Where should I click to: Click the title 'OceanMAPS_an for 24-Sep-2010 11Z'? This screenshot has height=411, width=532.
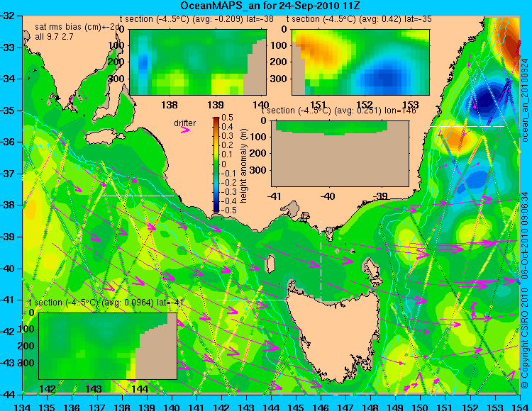[270, 6]
